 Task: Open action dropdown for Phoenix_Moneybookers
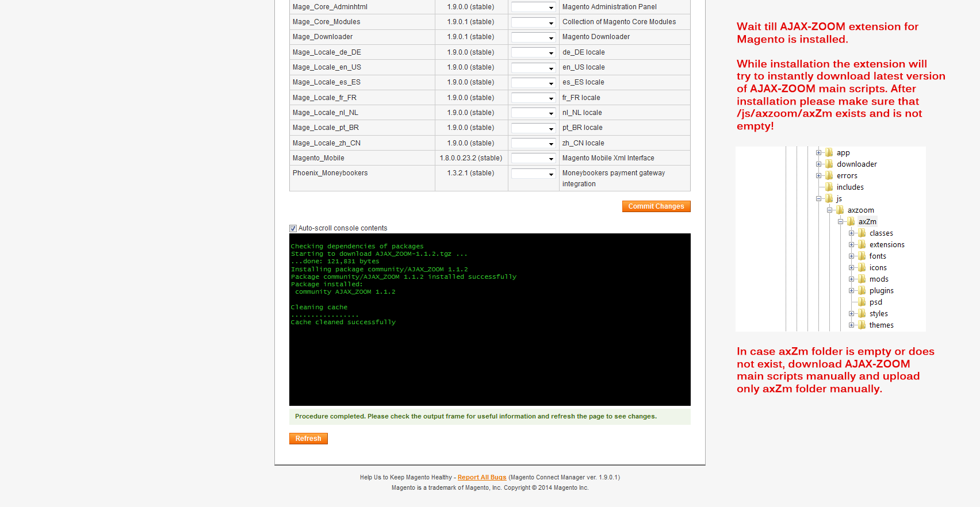533,174
